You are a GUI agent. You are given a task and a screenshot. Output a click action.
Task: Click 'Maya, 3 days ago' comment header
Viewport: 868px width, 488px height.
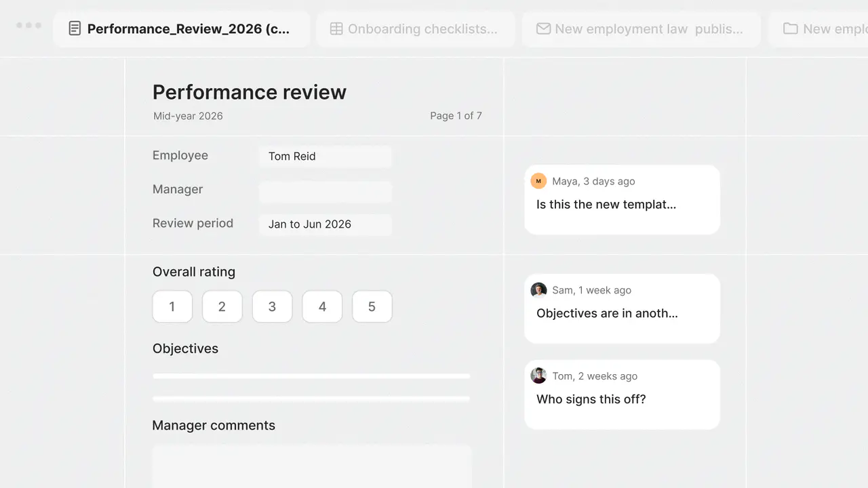click(593, 181)
